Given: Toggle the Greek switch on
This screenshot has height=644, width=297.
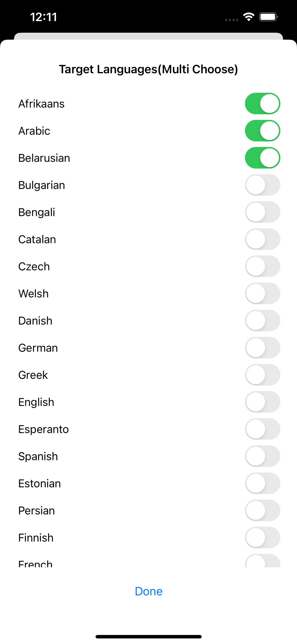Looking at the screenshot, I should 262,375.
